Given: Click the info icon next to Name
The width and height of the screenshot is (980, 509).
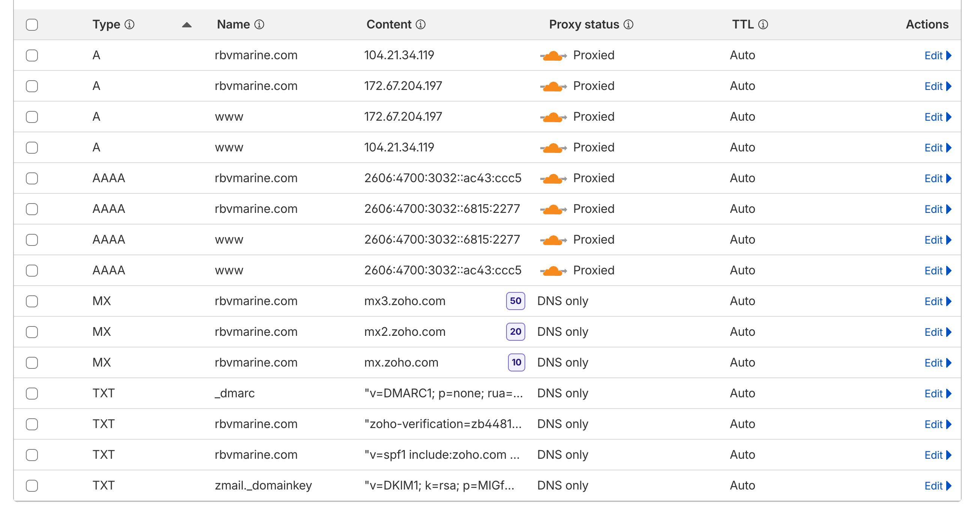Looking at the screenshot, I should (x=259, y=25).
